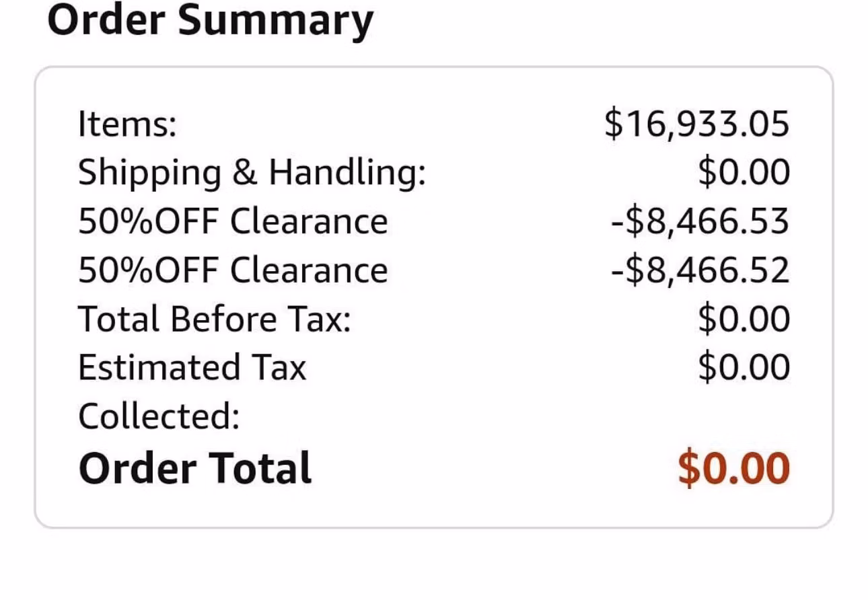Viewport: 868px width, 600px height.
Task: Click the "Estimated Tax" text
Action: (192, 367)
